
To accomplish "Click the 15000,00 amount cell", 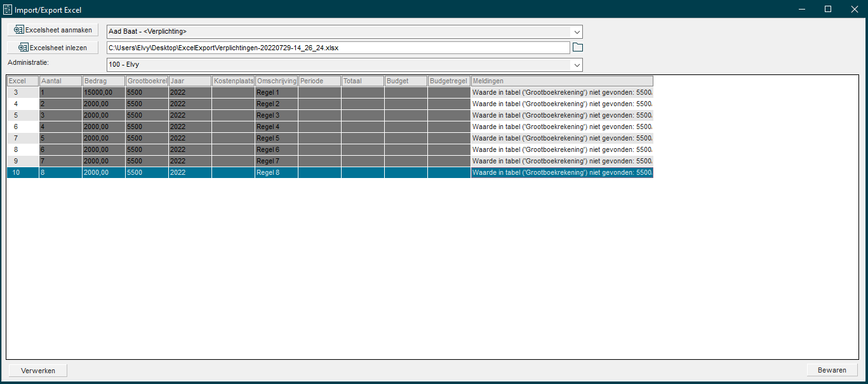I will [103, 93].
